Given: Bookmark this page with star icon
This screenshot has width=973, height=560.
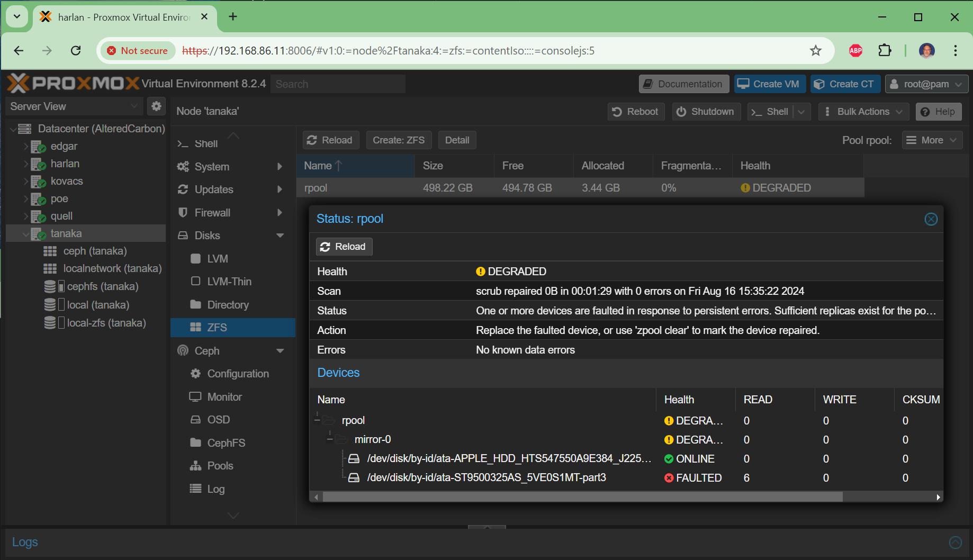Looking at the screenshot, I should point(816,51).
